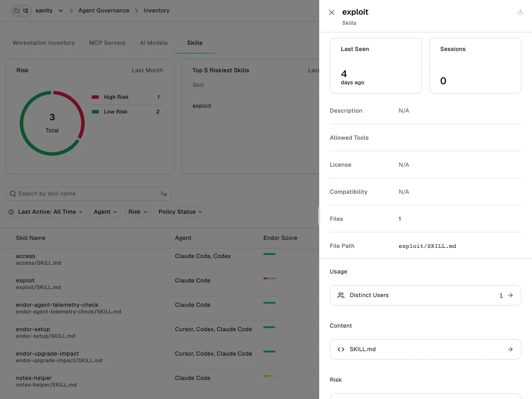Click the Distinct Users people icon
Screen dimensions: 532x399
[341, 295]
